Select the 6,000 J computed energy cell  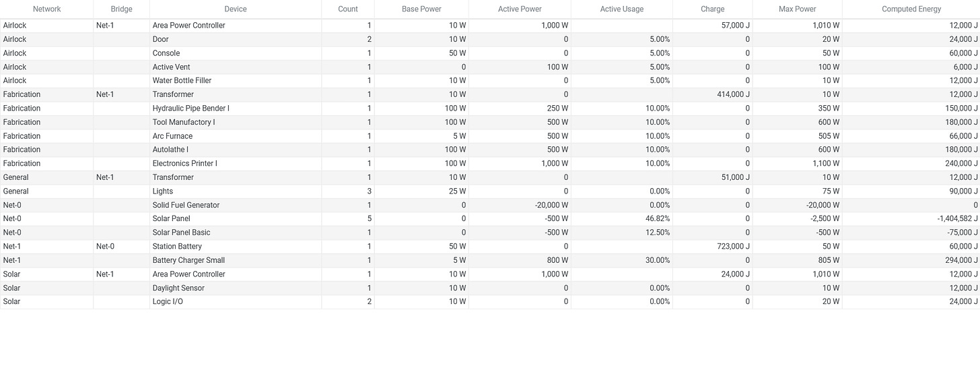911,67
